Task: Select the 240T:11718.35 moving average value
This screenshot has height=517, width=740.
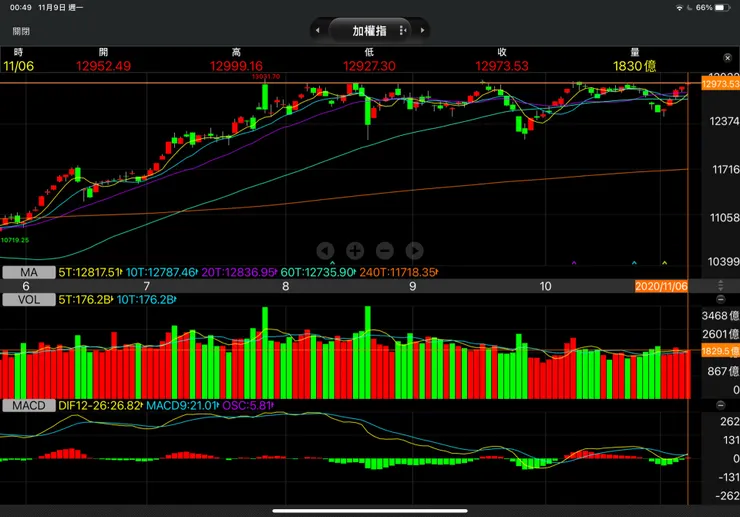Action: click(398, 272)
